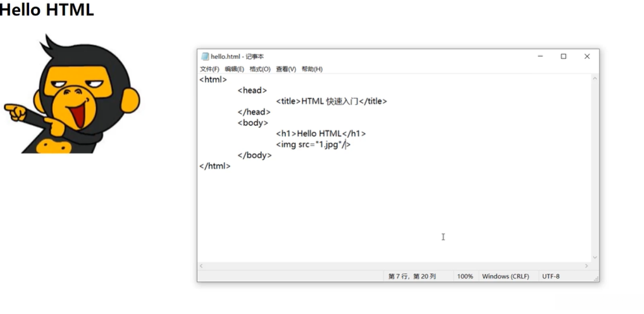This screenshot has width=644, height=314.
Task: Click the 100% zoom status entry
Action: click(465, 277)
